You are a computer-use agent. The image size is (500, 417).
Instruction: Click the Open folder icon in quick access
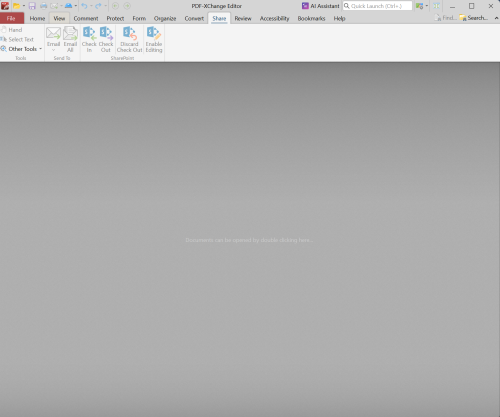coord(16,6)
